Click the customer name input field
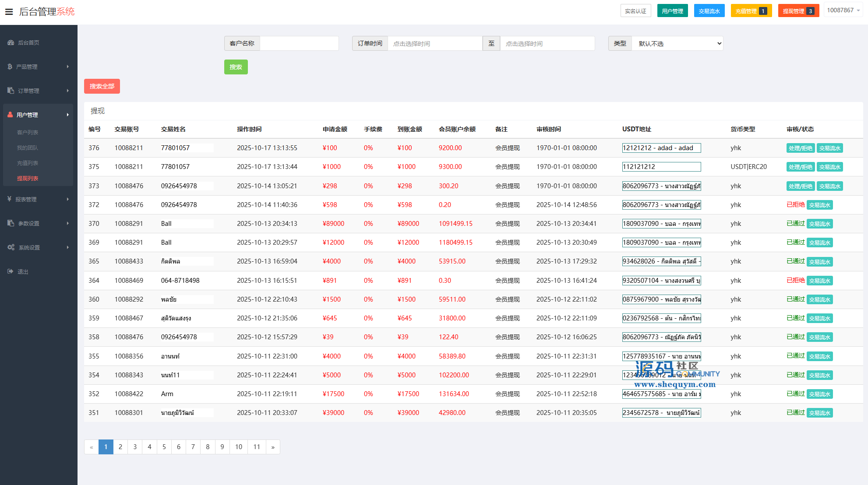 point(299,43)
